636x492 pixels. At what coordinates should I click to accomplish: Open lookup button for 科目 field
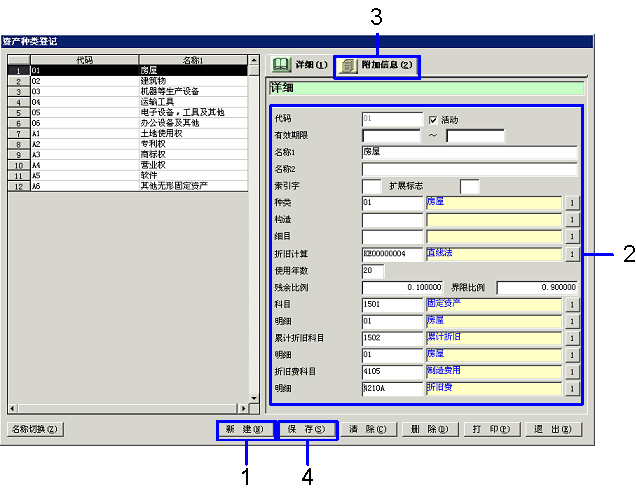pos(572,305)
